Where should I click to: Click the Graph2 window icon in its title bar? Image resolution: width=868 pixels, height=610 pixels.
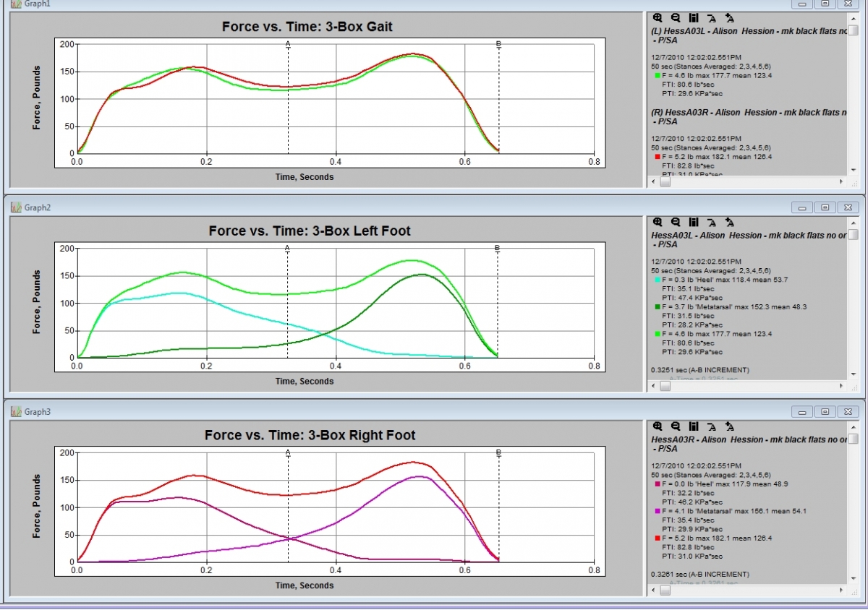coord(16,207)
